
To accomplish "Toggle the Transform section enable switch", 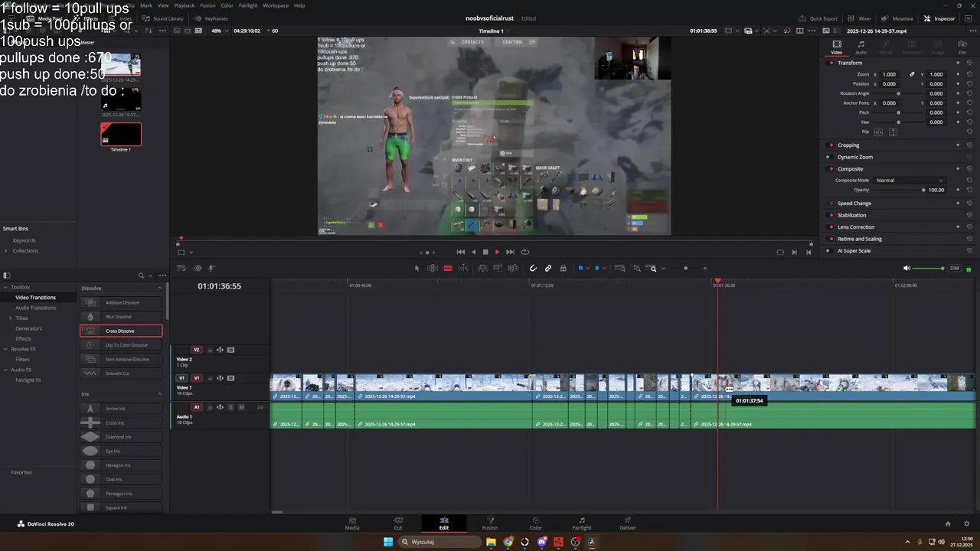I will [x=831, y=63].
